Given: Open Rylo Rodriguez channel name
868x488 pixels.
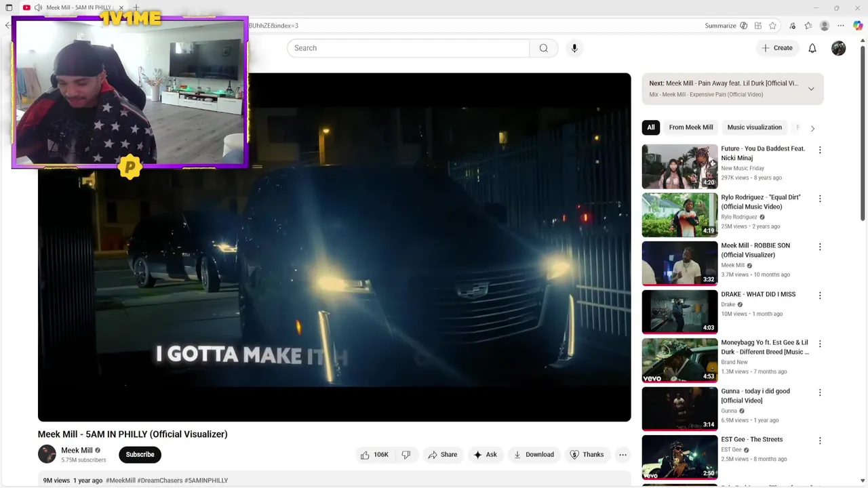Looking at the screenshot, I should (x=739, y=217).
